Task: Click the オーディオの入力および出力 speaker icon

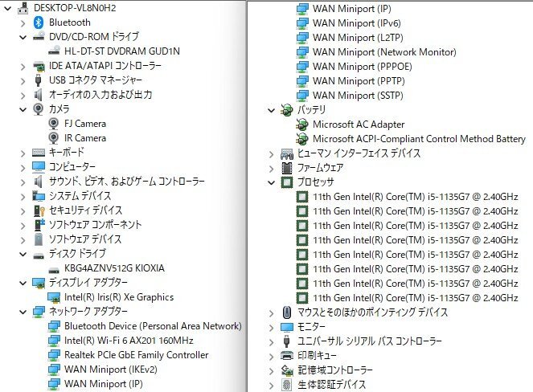Action: [38, 95]
